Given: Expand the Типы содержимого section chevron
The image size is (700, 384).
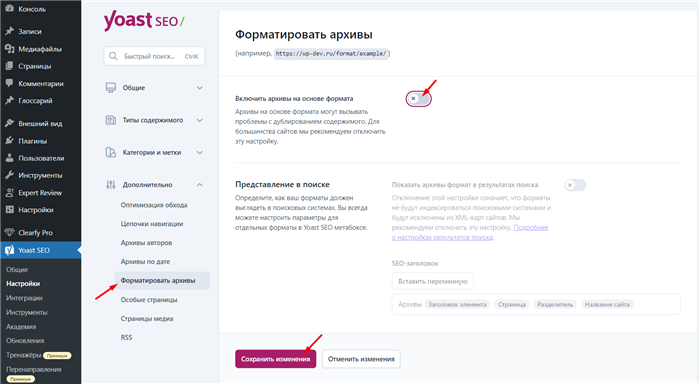Looking at the screenshot, I should tap(200, 120).
